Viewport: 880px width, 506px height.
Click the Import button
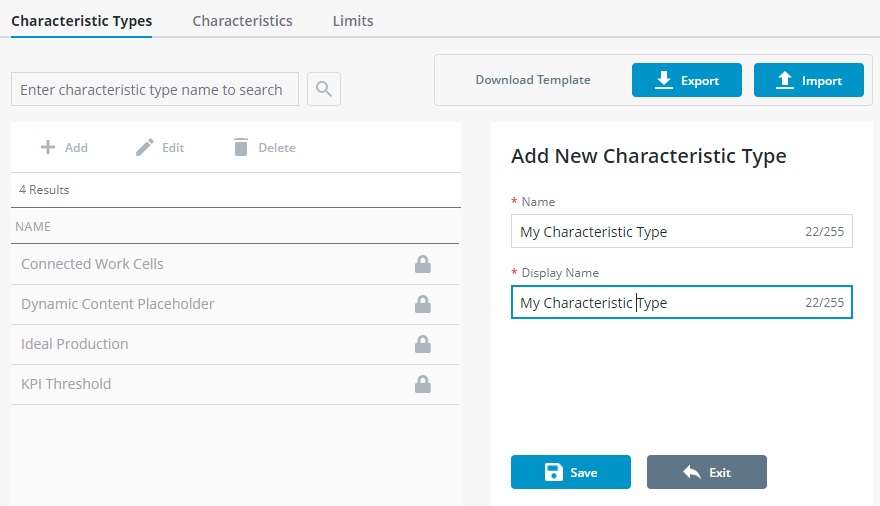809,80
